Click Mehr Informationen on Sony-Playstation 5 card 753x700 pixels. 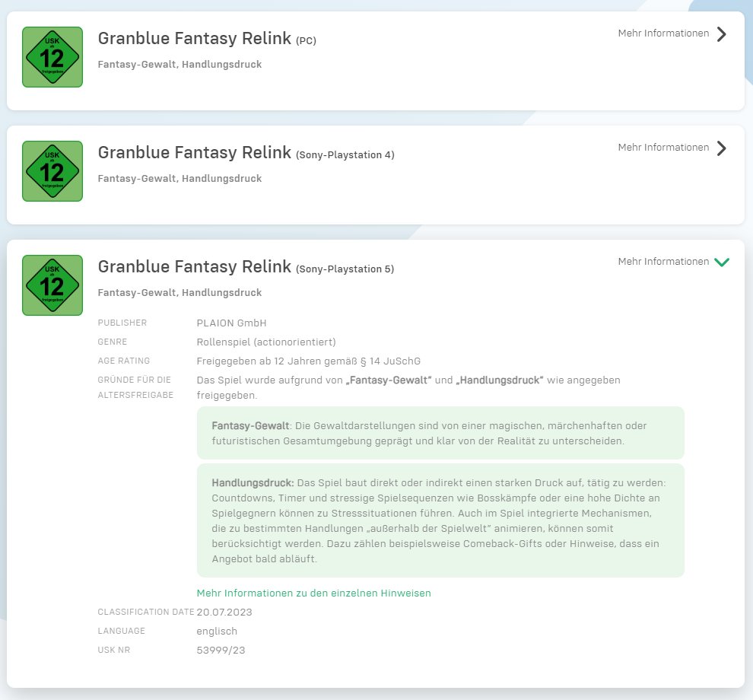point(663,262)
